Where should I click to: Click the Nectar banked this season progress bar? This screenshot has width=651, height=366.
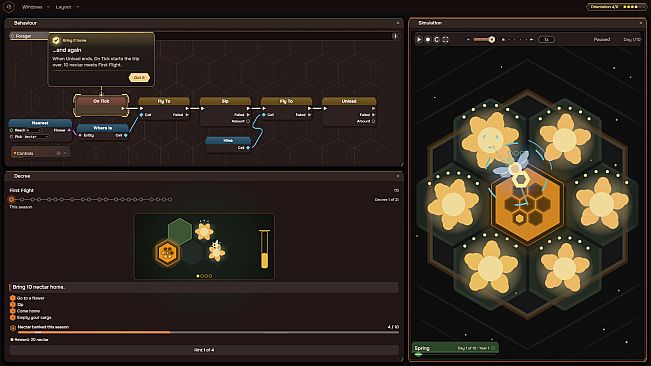click(208, 332)
